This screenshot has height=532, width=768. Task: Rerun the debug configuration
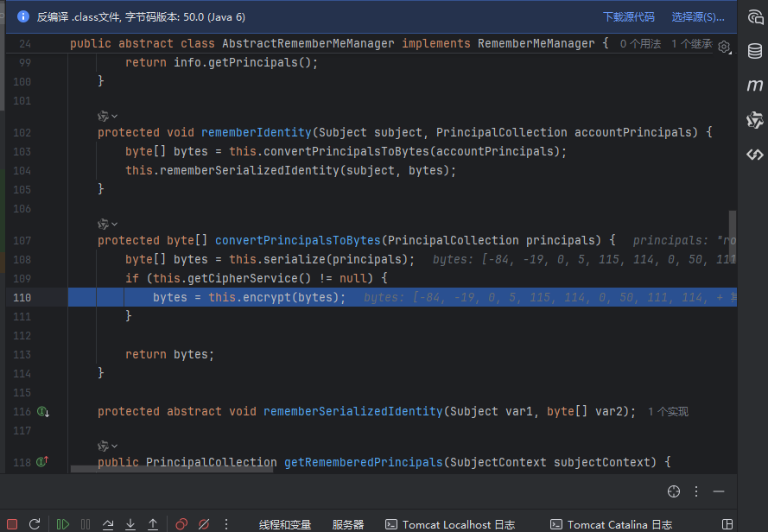pyautogui.click(x=35, y=524)
